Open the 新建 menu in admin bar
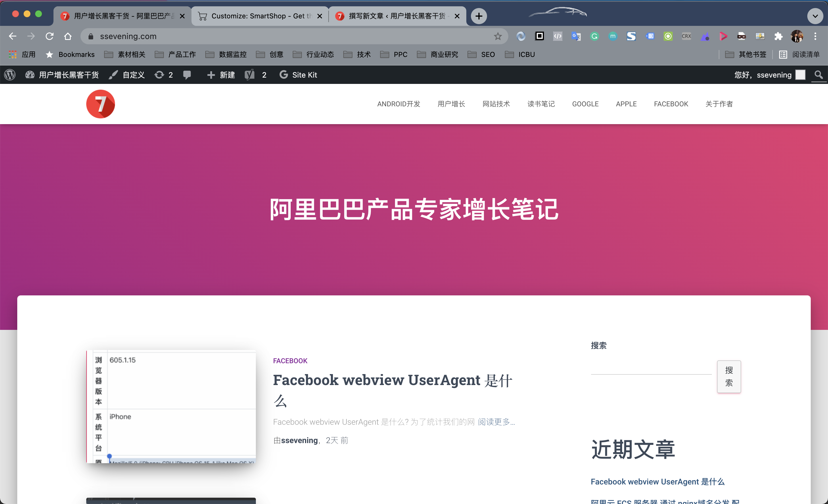The image size is (828, 504). pos(221,74)
